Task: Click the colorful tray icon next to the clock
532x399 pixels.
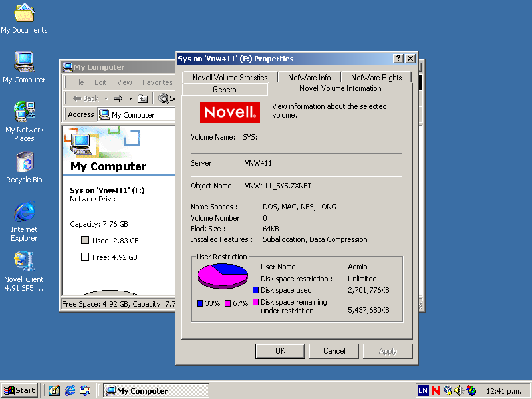Action: pos(471,390)
